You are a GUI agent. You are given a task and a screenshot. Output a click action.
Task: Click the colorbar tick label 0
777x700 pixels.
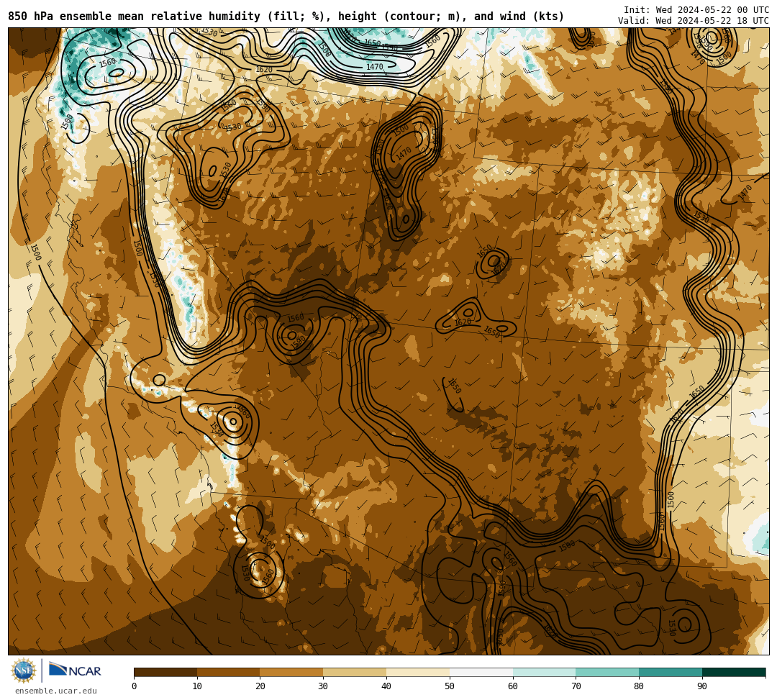pyautogui.click(x=135, y=686)
